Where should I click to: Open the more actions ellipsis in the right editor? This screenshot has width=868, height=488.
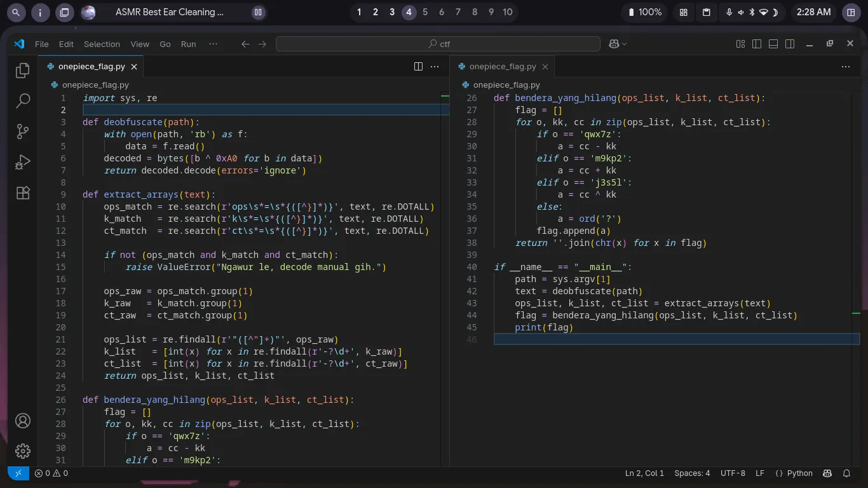[846, 66]
